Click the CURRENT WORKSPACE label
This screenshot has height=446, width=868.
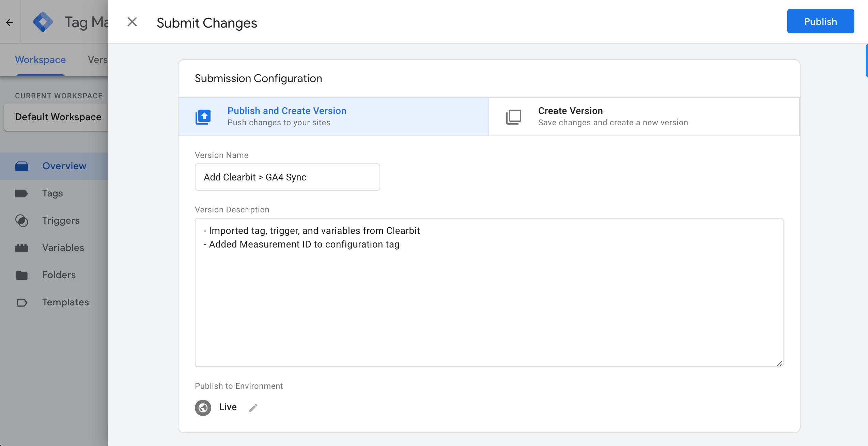pos(59,96)
